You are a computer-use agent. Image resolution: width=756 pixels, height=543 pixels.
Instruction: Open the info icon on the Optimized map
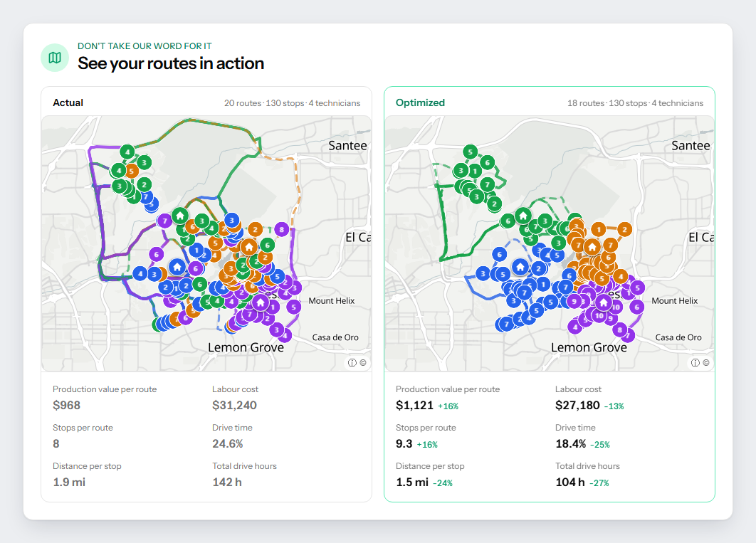pos(695,363)
